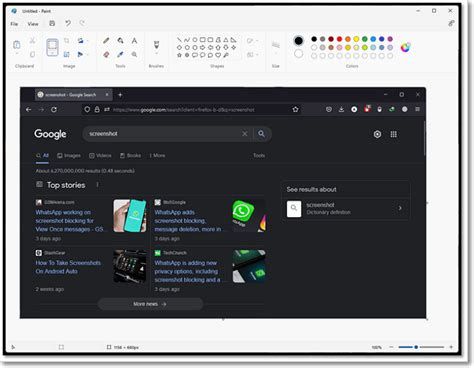Image resolution: width=474 pixels, height=368 pixels.
Task: Click the zoom out minus button
Action: click(391, 347)
